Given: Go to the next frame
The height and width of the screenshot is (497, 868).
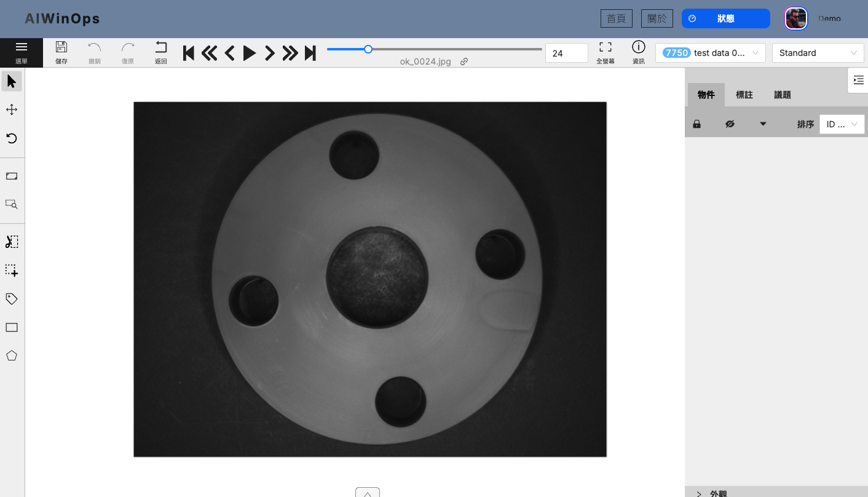Looking at the screenshot, I should click(269, 53).
